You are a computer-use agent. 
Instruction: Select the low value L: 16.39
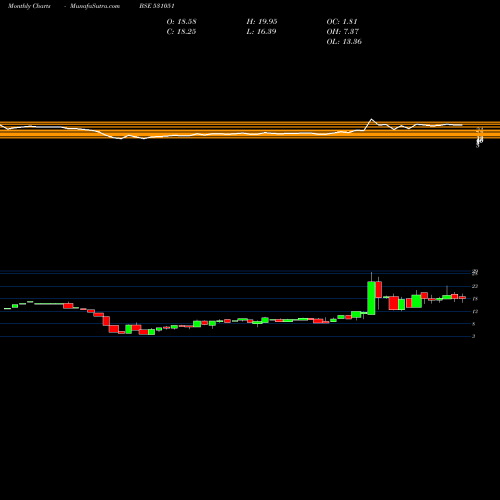(261, 32)
